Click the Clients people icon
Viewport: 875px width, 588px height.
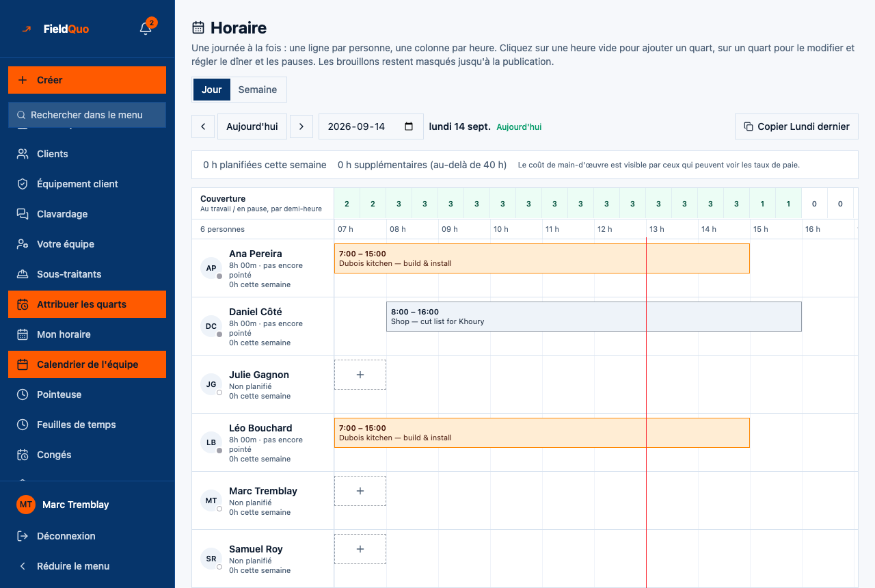[x=23, y=154]
